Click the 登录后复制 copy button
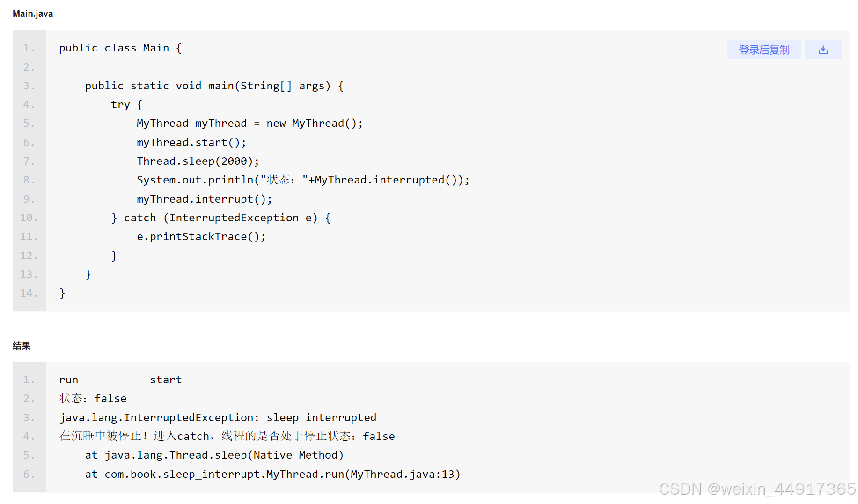Image resolution: width=858 pixels, height=504 pixels. [764, 50]
